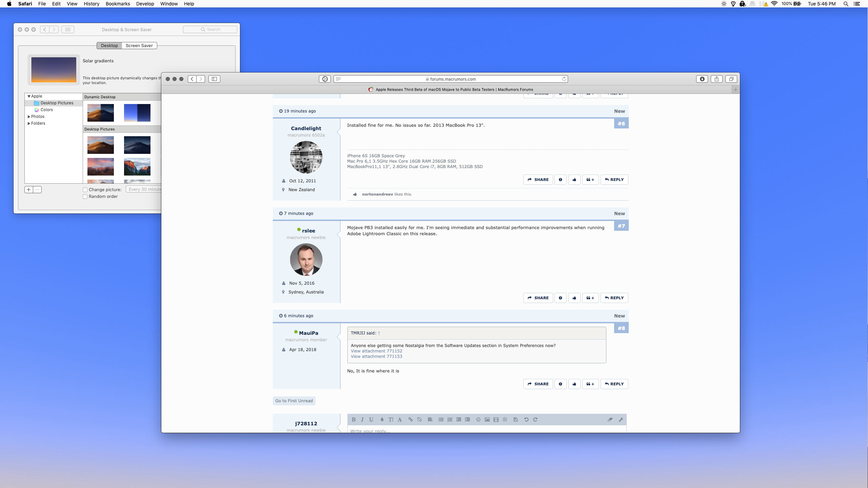868x488 pixels.
Task: Open Safari's Downloads icon
Action: tap(702, 79)
